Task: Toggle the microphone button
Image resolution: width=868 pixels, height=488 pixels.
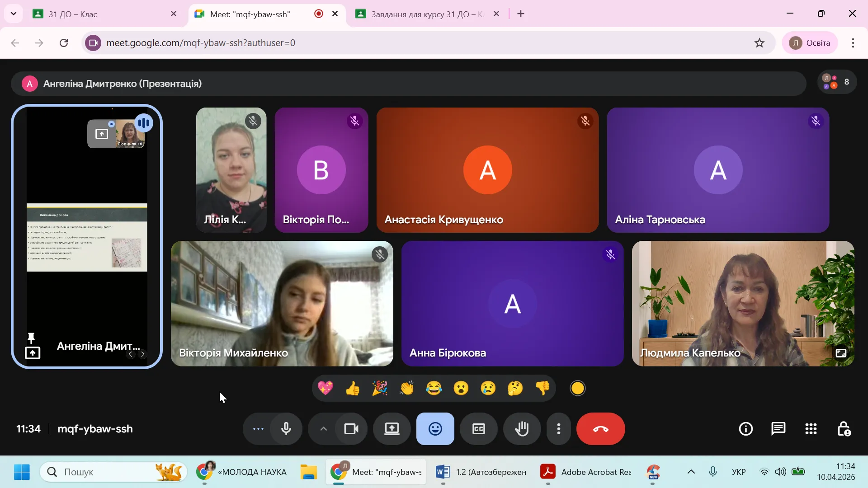Action: 286,429
